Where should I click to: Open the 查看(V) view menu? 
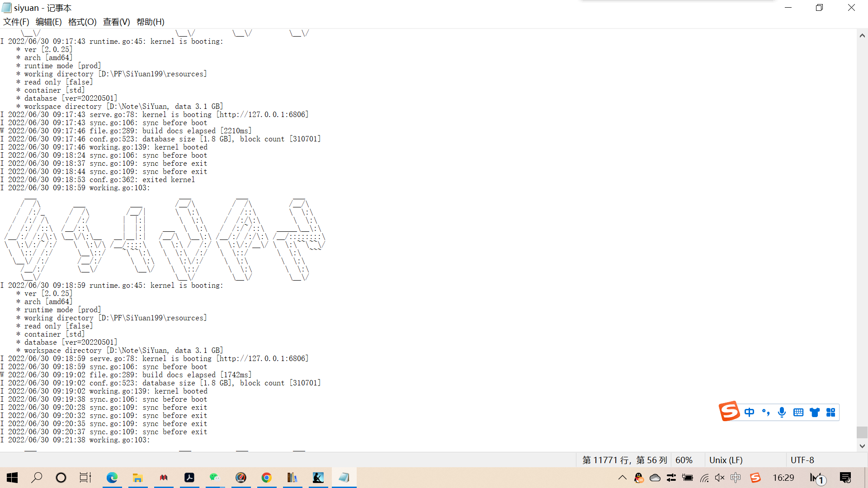[116, 22]
